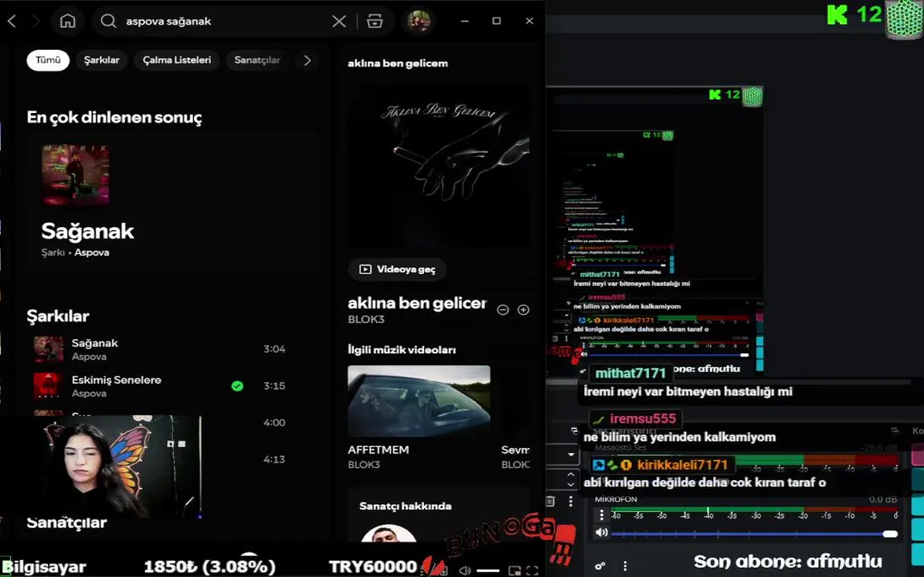The image size is (924, 577).
Task: Click the aklına ben gelicem panel header
Action: (x=397, y=63)
